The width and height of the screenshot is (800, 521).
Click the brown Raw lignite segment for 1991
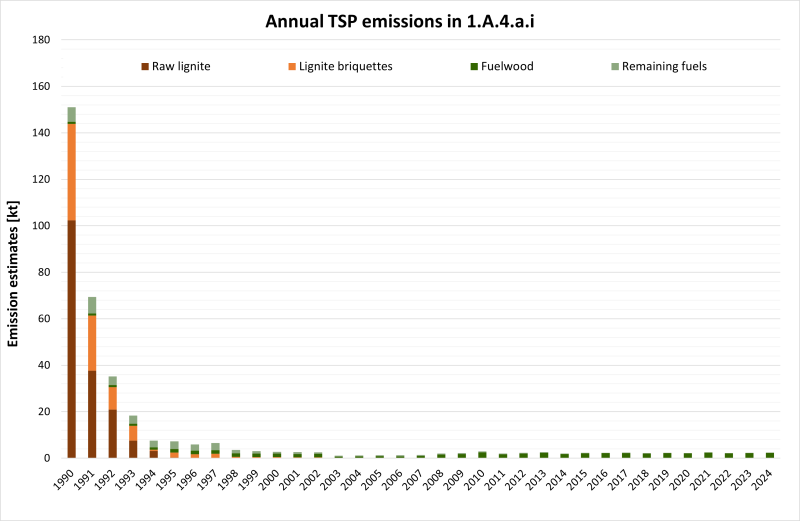point(92,414)
